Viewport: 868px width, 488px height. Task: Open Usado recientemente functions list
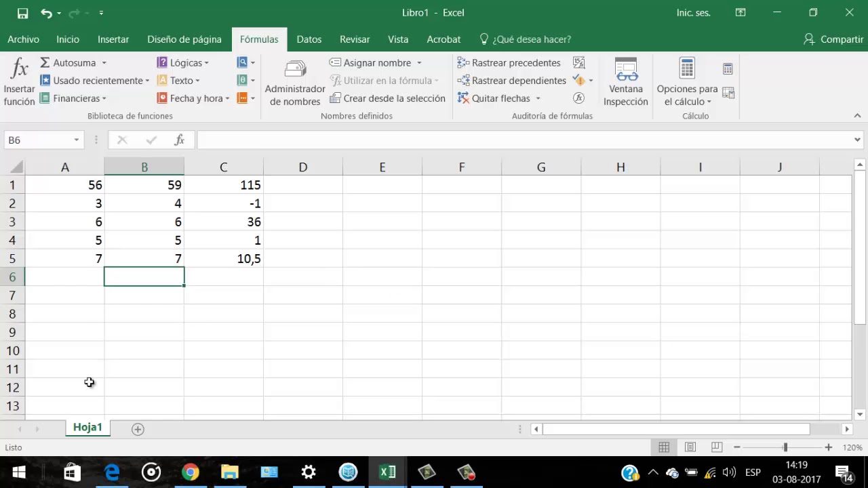94,80
